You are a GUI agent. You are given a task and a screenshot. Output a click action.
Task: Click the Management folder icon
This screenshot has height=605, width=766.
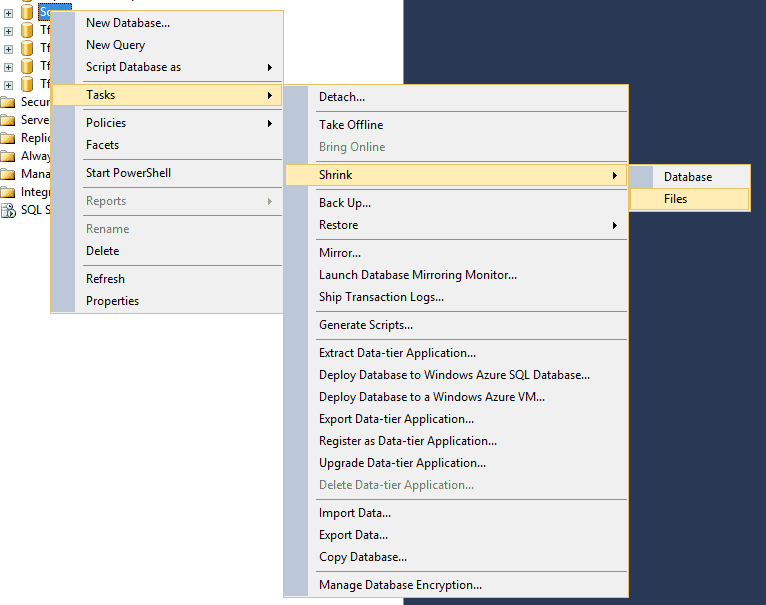tap(8, 174)
